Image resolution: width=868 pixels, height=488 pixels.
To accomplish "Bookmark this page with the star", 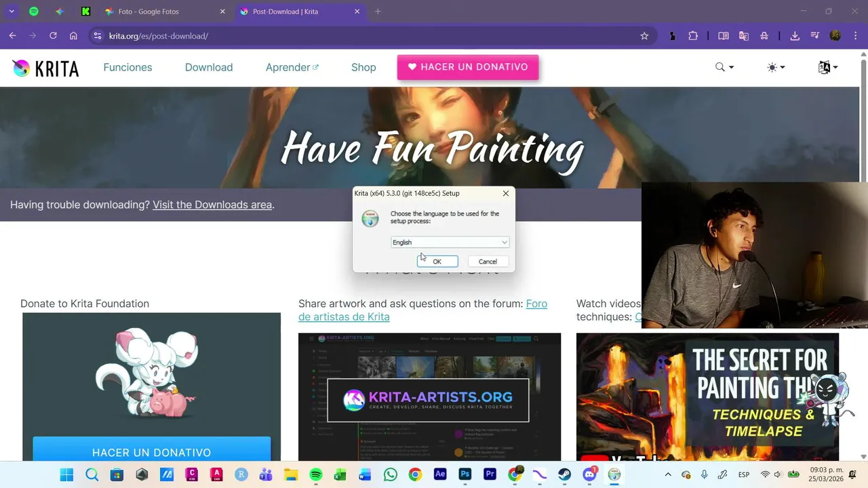I will (644, 36).
